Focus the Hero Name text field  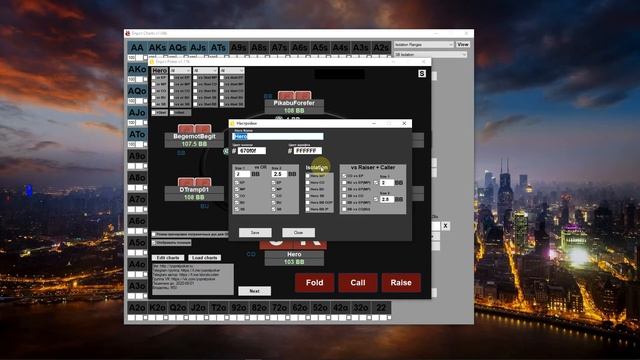[x=278, y=136]
